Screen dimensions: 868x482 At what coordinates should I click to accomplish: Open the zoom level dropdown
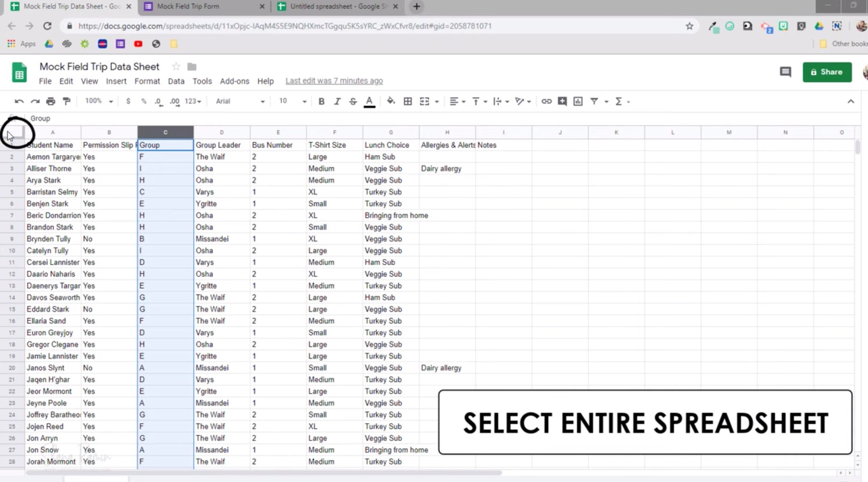click(x=97, y=101)
